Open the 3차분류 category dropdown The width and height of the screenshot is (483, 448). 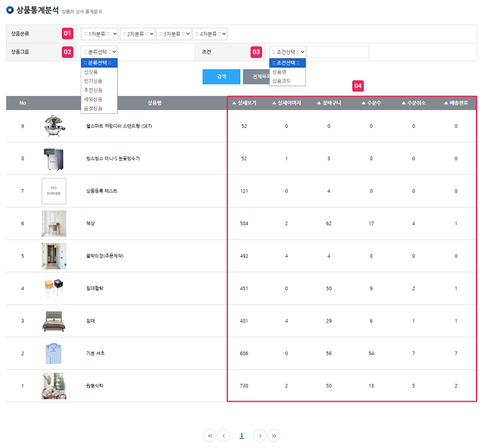[173, 34]
